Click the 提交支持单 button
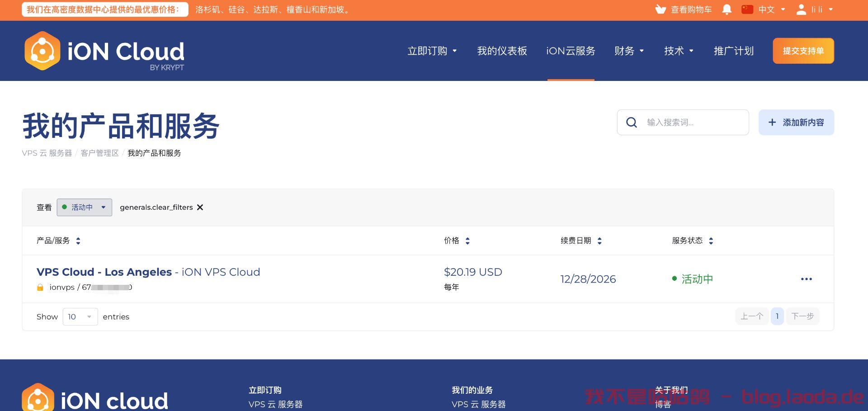The image size is (868, 411). click(803, 51)
